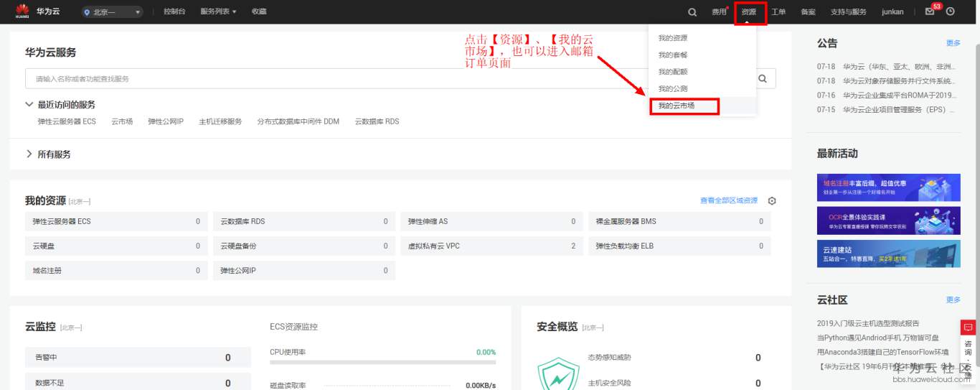Open the 北京一 region selector
The image size is (980, 390).
(112, 12)
